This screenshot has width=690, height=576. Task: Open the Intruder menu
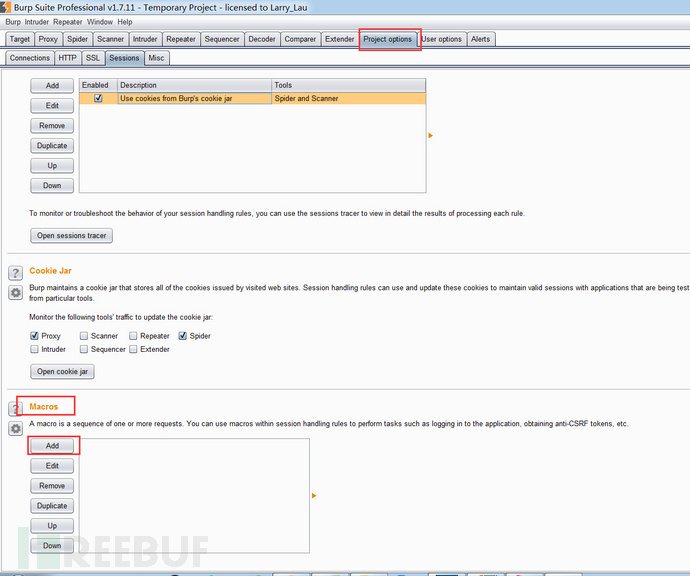(x=37, y=22)
